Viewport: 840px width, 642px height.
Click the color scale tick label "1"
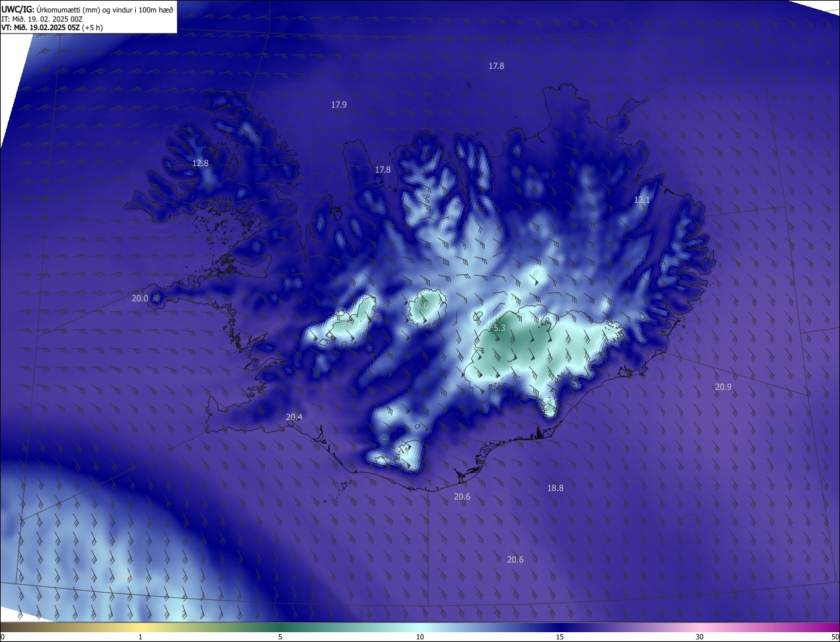(140, 637)
